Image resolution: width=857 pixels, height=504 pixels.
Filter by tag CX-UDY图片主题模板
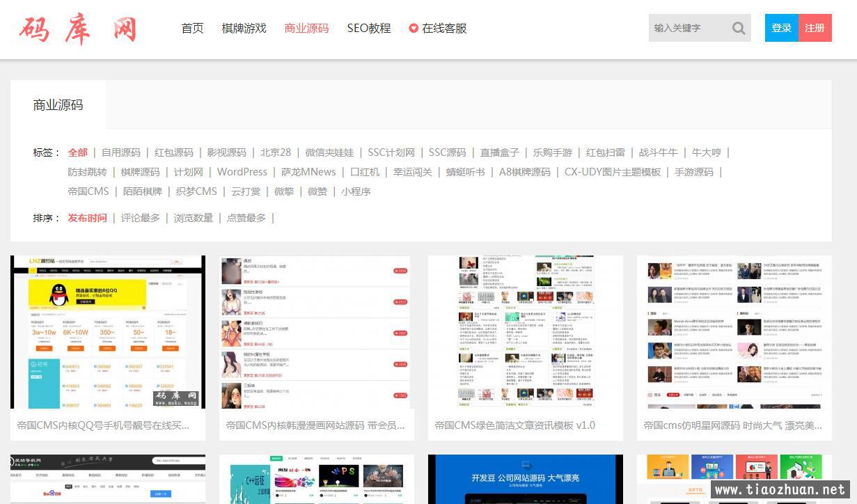(x=613, y=172)
